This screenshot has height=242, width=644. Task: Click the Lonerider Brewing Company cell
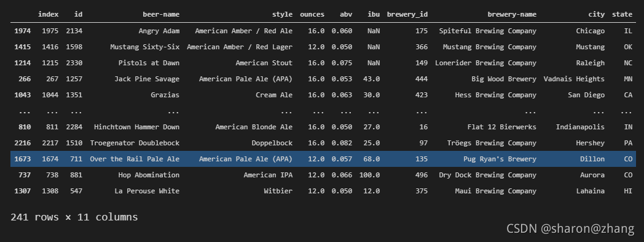(x=485, y=63)
